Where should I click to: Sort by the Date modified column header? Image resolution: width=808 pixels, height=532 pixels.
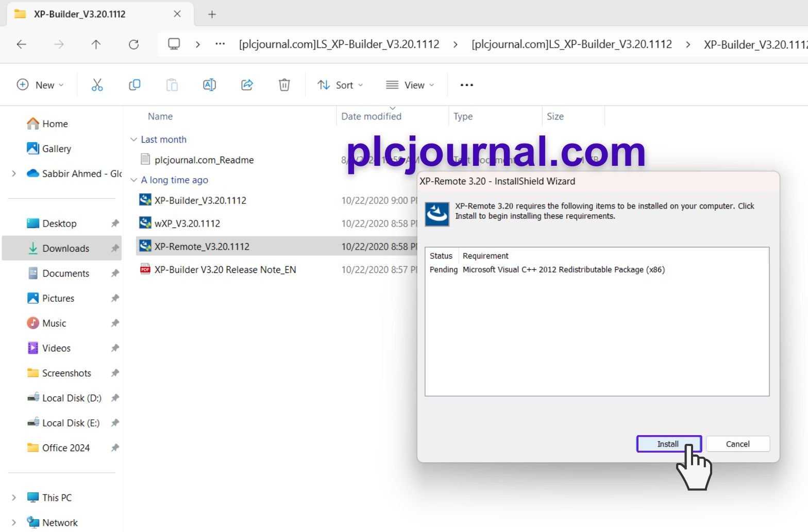tap(372, 116)
